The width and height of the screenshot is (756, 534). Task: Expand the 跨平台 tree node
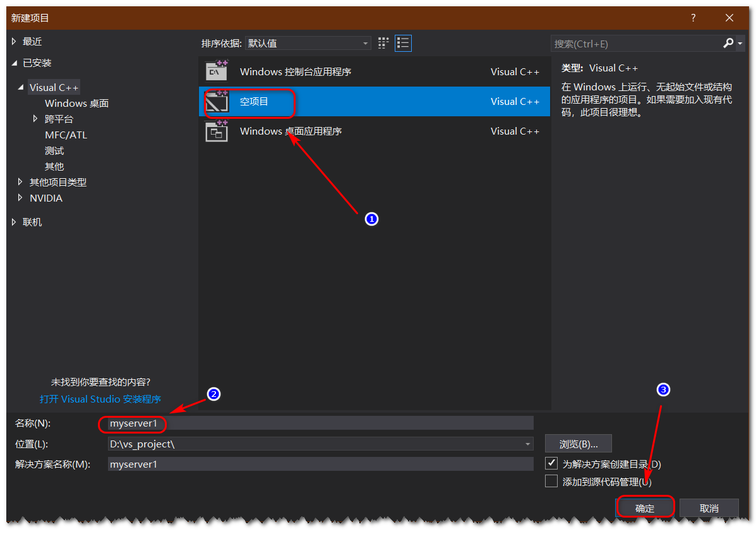pyautogui.click(x=35, y=119)
